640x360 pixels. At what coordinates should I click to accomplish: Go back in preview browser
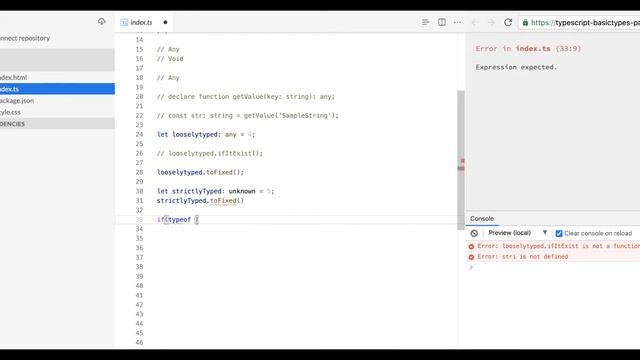click(475, 22)
